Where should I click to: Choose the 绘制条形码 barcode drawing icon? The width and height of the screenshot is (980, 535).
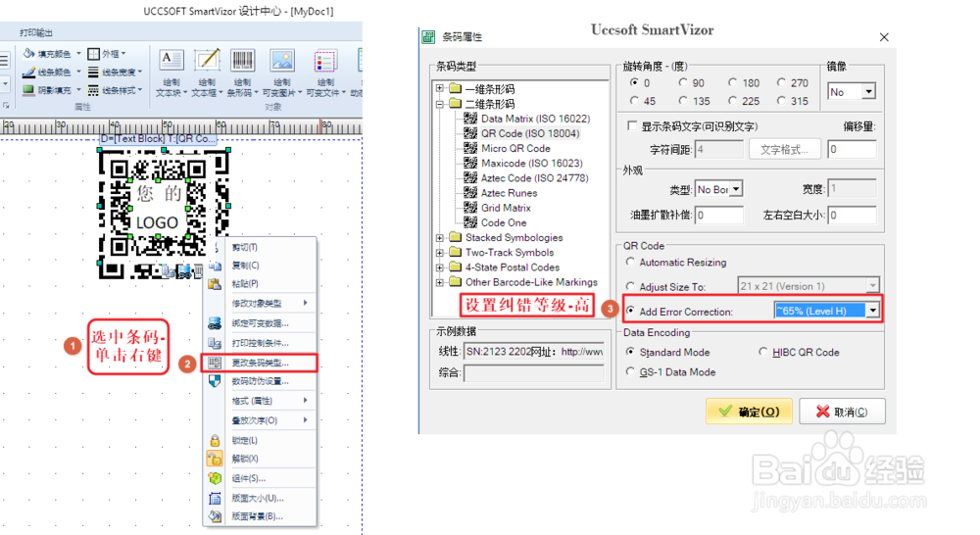pos(242,61)
